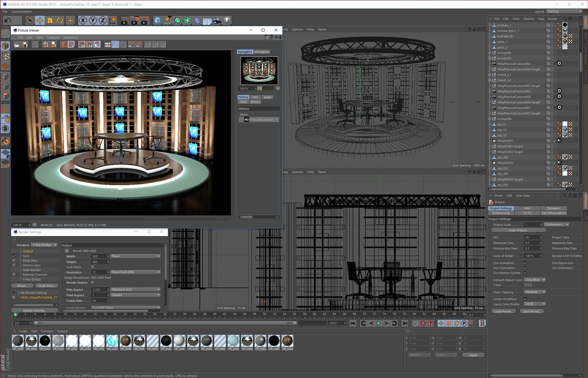Click Record Active Objects button

point(415,323)
